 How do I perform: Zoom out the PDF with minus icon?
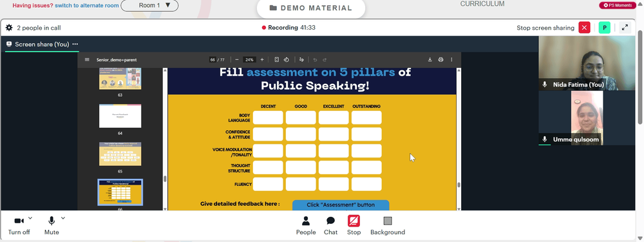(x=237, y=59)
